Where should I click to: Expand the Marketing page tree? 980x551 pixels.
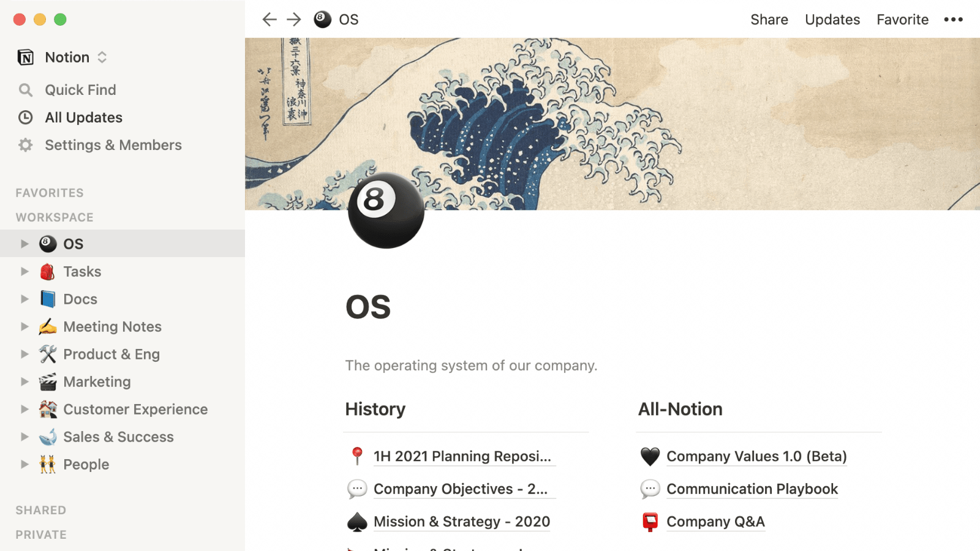click(24, 381)
